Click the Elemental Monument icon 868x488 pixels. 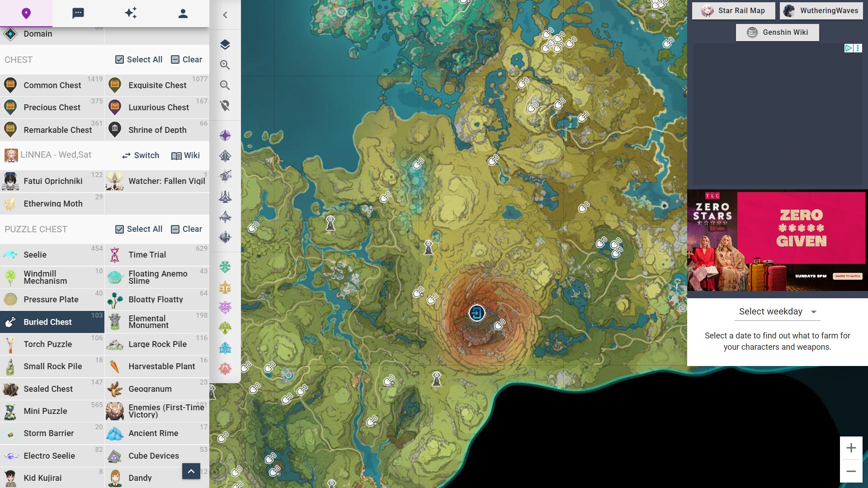click(115, 322)
